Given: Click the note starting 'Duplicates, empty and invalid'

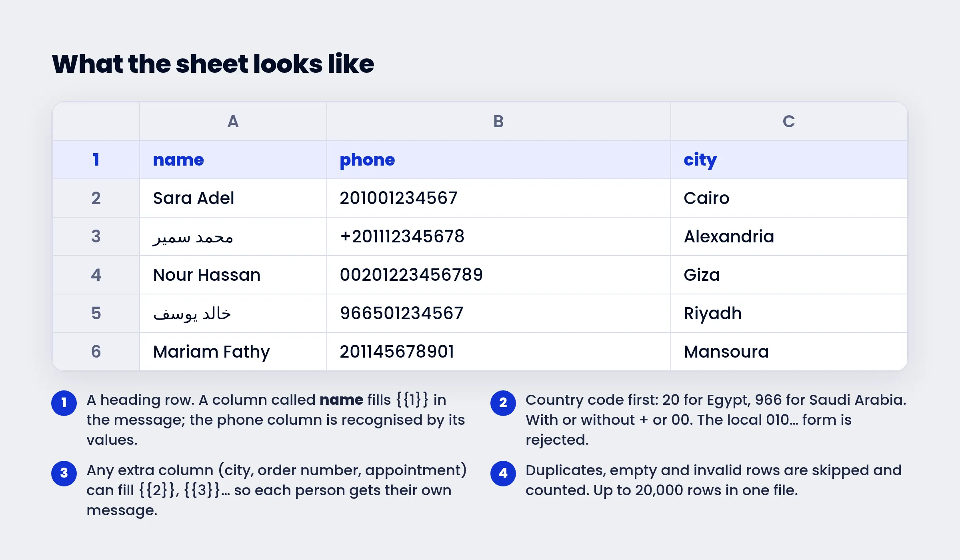Looking at the screenshot, I should tap(714, 480).
